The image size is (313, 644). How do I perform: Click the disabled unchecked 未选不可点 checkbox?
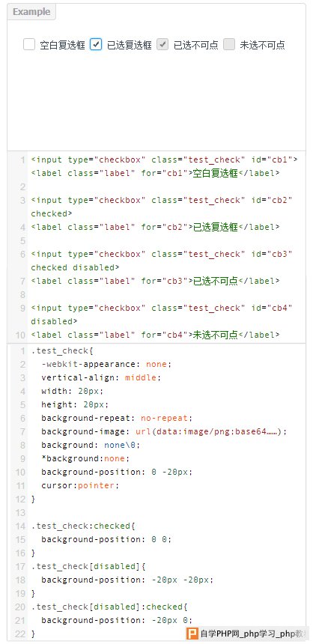click(229, 44)
